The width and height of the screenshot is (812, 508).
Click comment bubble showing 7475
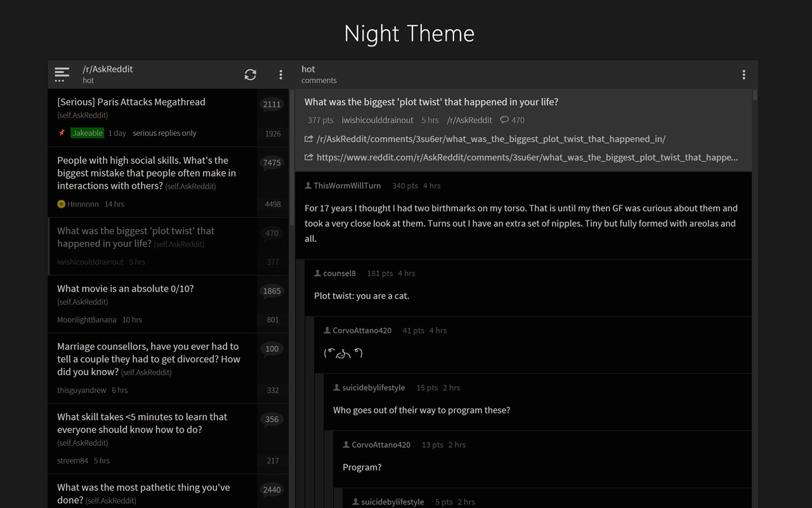tap(272, 163)
